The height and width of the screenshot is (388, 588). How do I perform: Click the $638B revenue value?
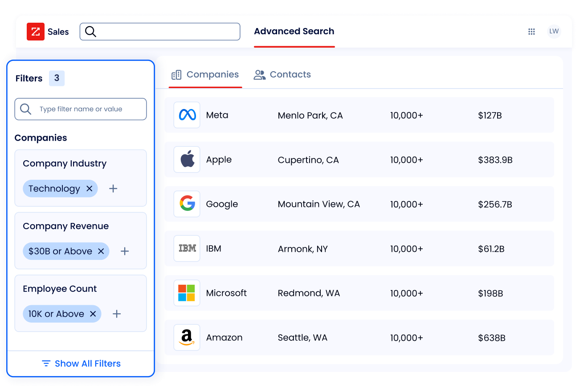[x=492, y=338]
